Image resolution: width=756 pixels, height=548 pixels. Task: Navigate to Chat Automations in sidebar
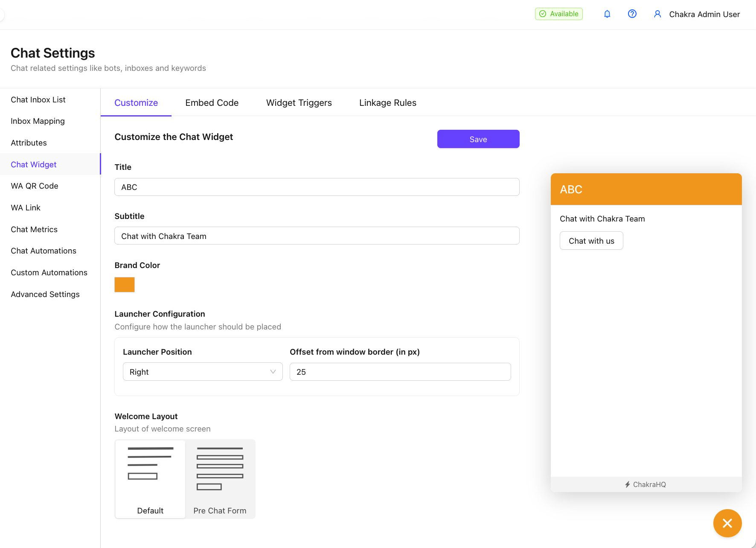click(44, 251)
